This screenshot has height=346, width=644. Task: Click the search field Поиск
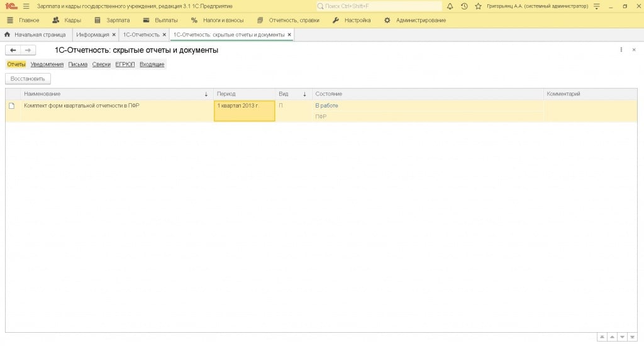[379, 6]
